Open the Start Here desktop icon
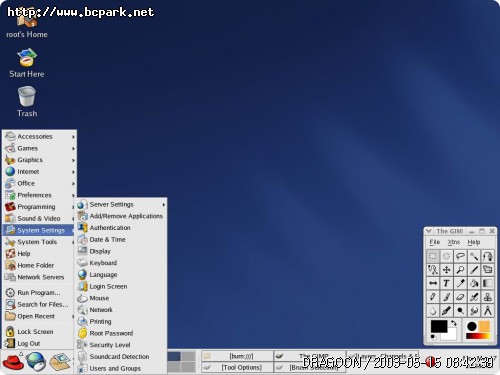 click(27, 63)
